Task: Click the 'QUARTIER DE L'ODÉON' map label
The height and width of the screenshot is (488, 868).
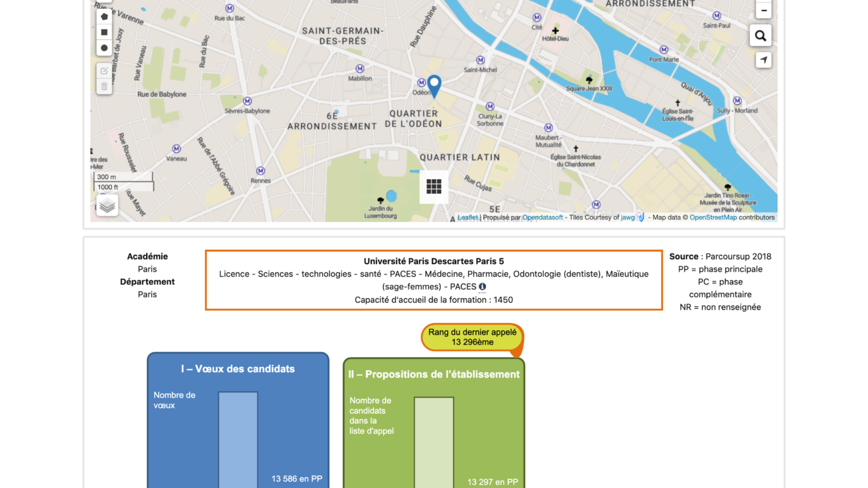Action: coord(414,119)
